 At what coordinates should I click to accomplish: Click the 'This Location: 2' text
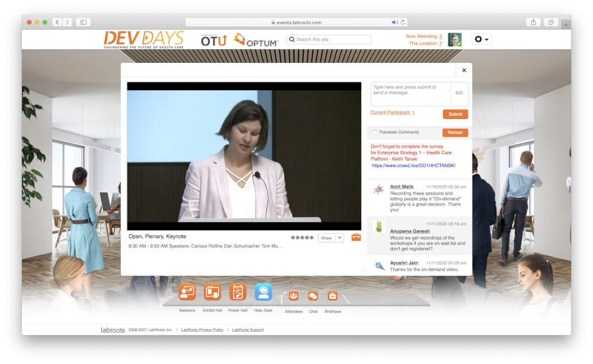(425, 43)
